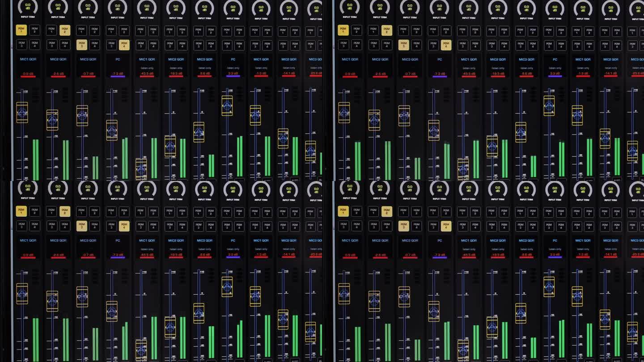Viewport: 644px width, 362px height.
Task: Top-left panel: enable PGM 1 on 19.5 dB strip
Action: tap(170, 30)
